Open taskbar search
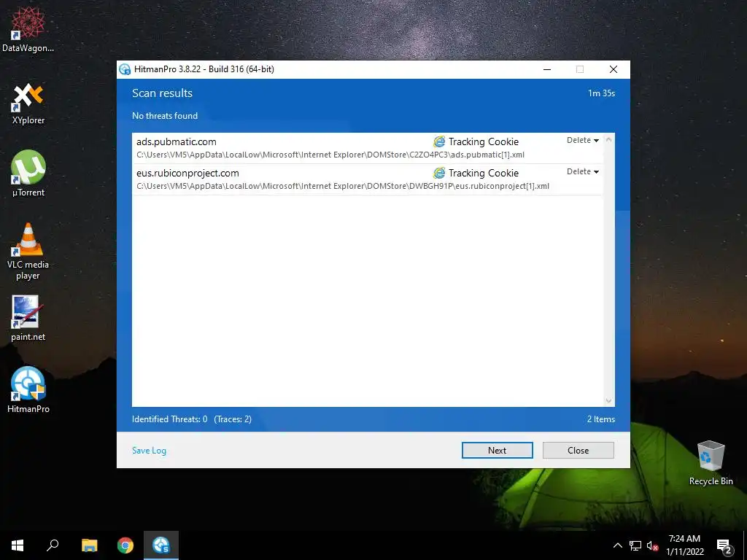The height and width of the screenshot is (560, 747). [x=53, y=545]
